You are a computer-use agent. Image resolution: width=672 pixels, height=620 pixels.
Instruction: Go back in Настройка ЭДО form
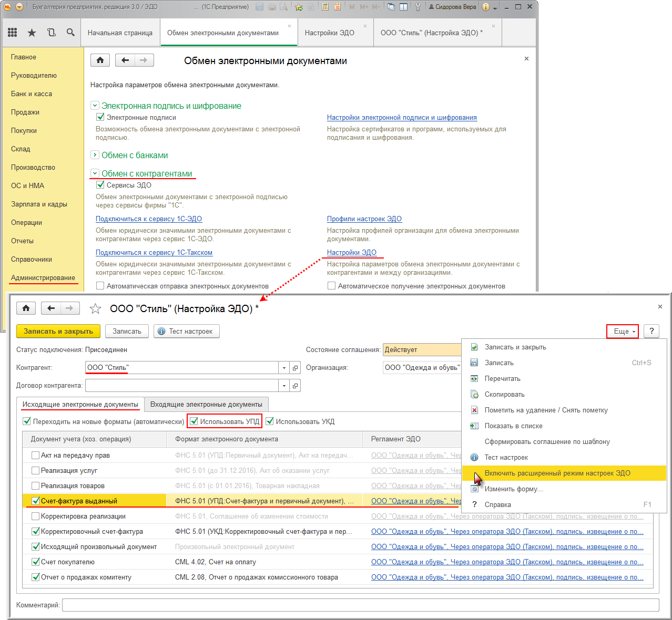[x=51, y=308]
